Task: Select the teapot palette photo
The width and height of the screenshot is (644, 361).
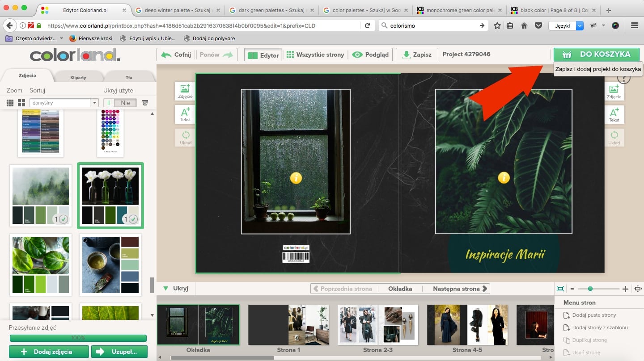Action: (110, 265)
